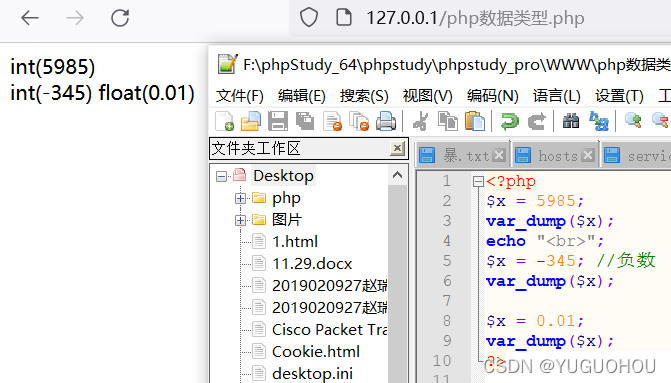
Task: Click the Redo arrow toolbar icon
Action: pos(537,121)
